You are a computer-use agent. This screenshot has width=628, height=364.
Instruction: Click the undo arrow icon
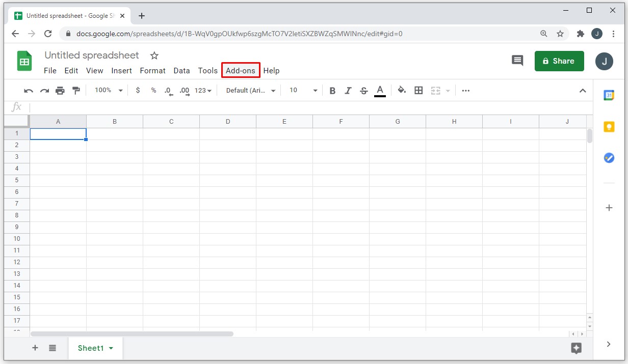point(29,91)
